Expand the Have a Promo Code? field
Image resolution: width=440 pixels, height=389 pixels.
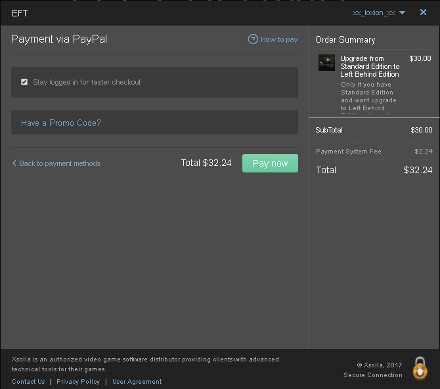[x=154, y=122]
